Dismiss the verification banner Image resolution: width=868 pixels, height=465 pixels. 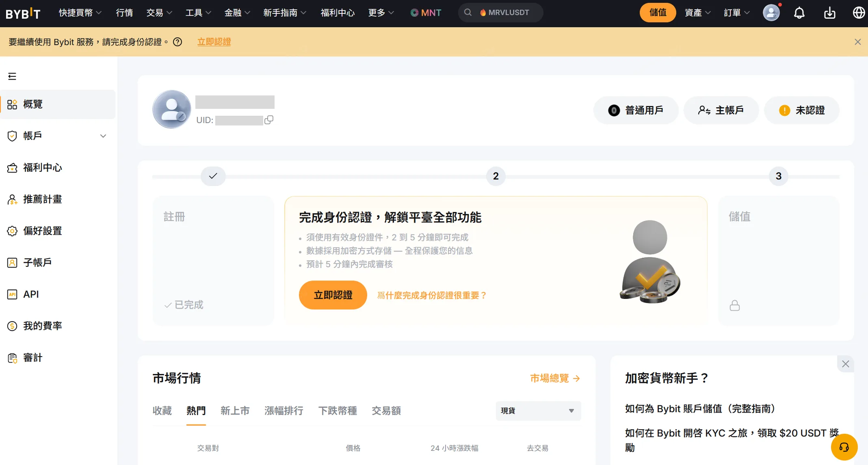point(857,42)
